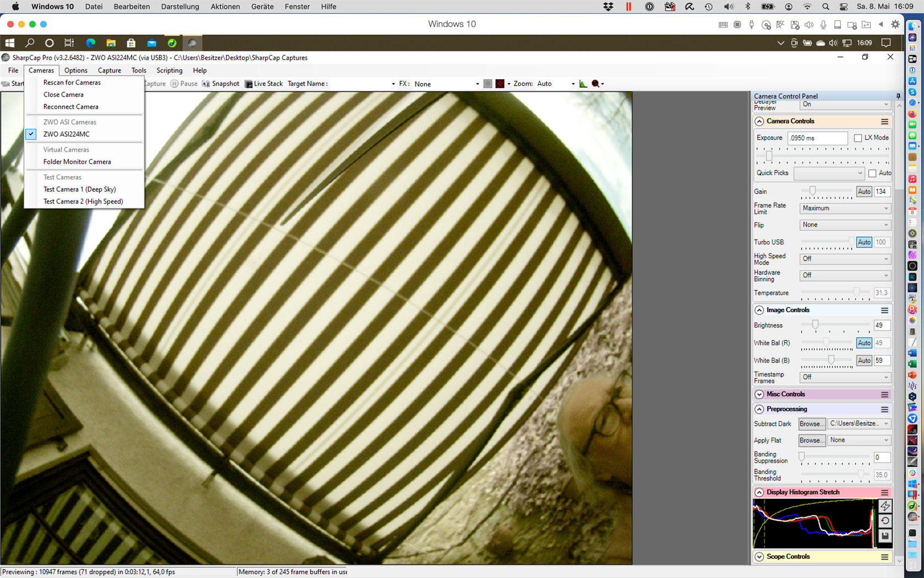Open Display Histogram Stretch hamburger menu
This screenshot has width=924, height=578.
[x=884, y=493]
